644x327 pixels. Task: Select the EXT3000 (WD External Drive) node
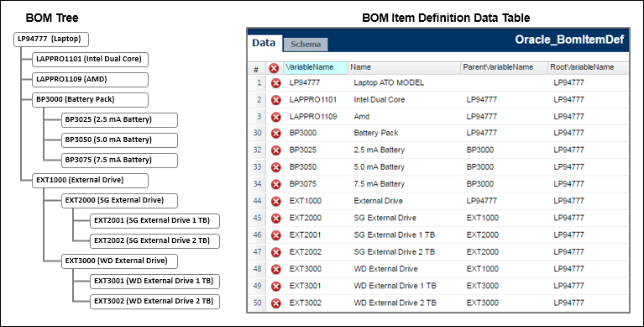tap(119, 261)
